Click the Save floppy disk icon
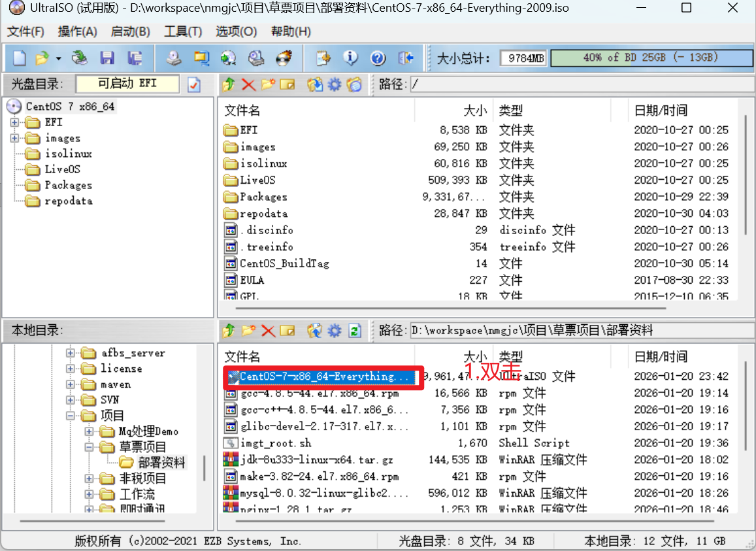The width and height of the screenshot is (756, 551). pyautogui.click(x=107, y=58)
